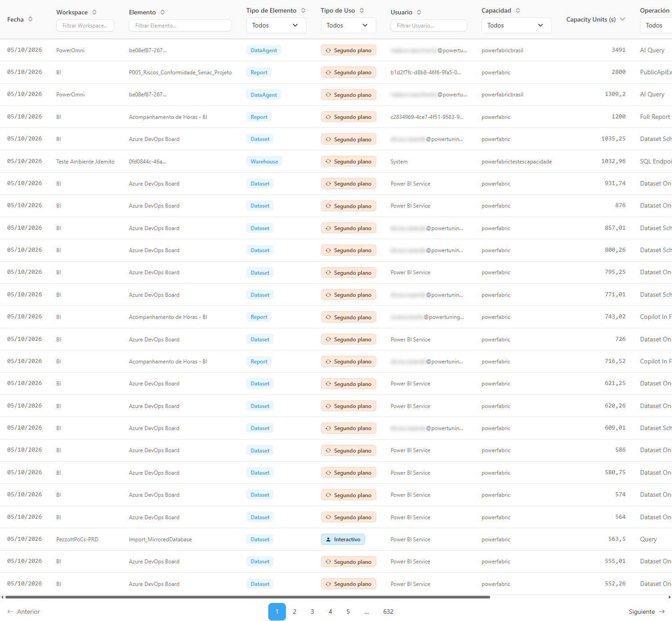Open the Tipo de Uso Todos dropdown
Image resolution: width=672 pixels, height=621 pixels.
[x=348, y=25]
